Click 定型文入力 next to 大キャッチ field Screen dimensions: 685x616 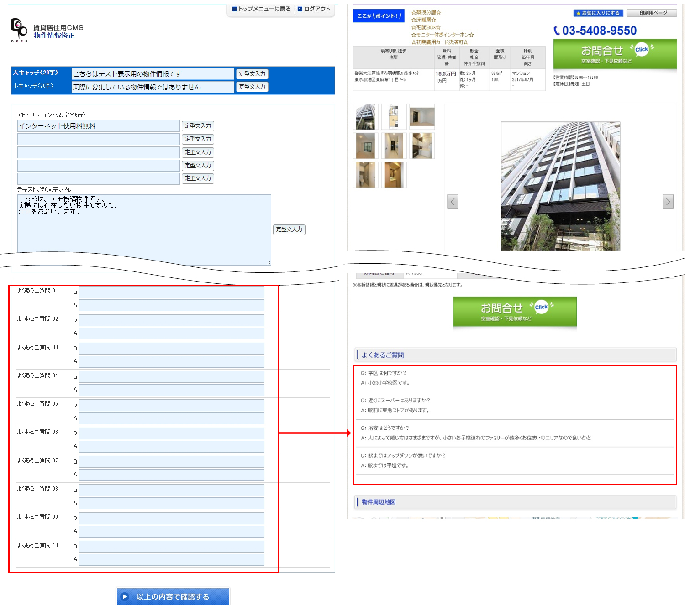point(252,74)
